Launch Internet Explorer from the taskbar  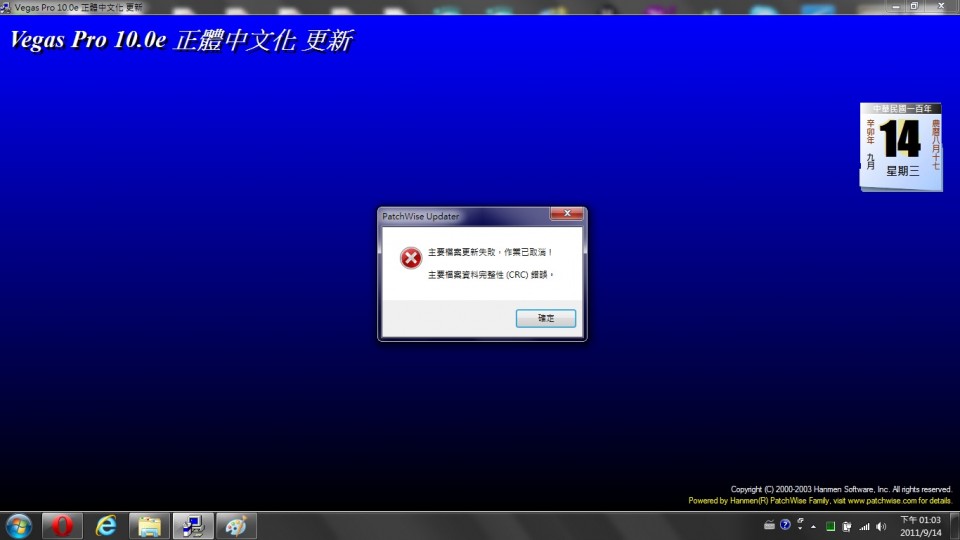coord(106,526)
